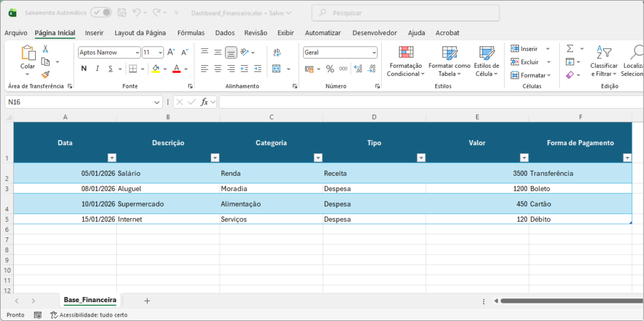
Task: Open the Arquivo menu
Action: [16, 33]
